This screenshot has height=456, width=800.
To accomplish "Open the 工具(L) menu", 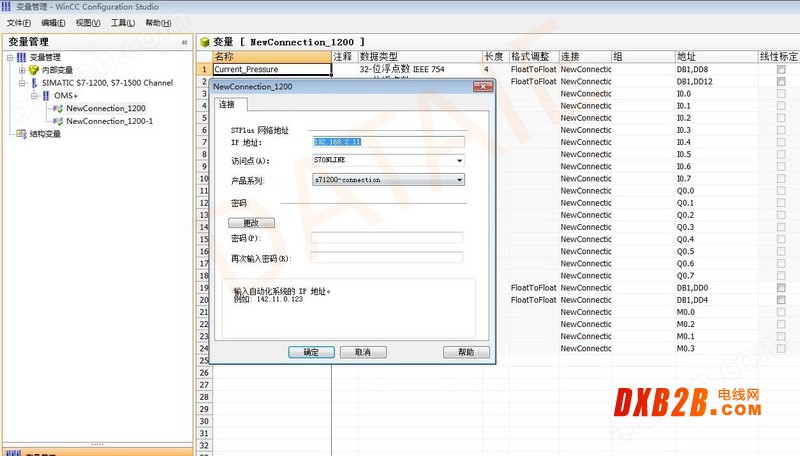I will point(122,23).
